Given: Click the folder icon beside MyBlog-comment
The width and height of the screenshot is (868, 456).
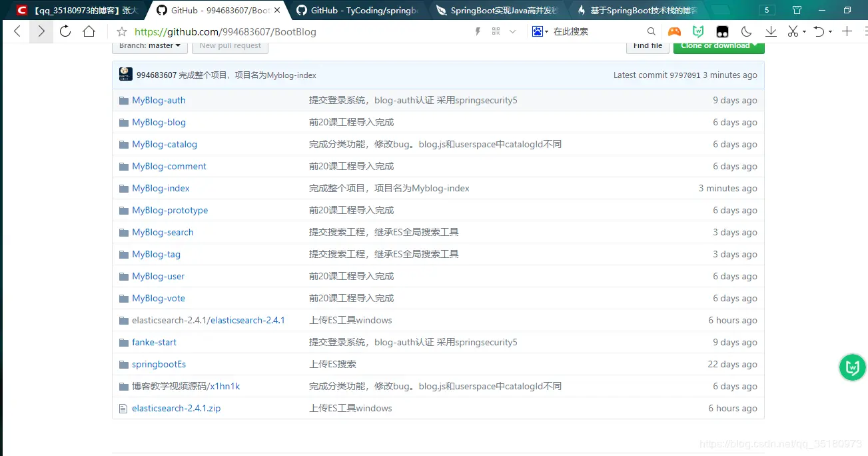Looking at the screenshot, I should (x=123, y=167).
